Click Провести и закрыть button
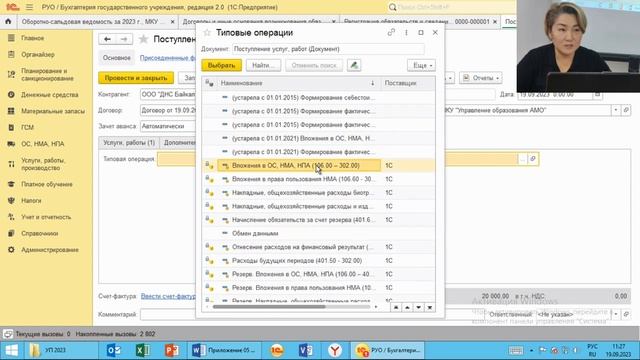The width and height of the screenshot is (640, 360). pyautogui.click(x=136, y=78)
